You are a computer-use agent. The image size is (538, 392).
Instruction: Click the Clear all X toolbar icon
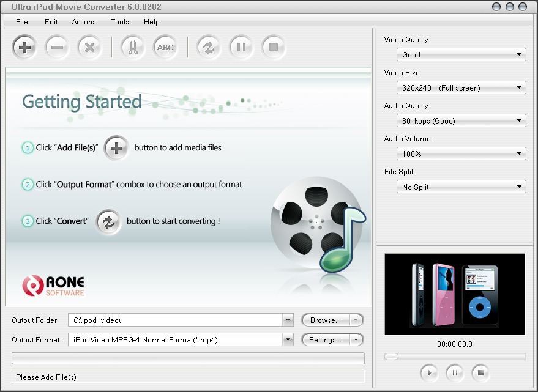click(89, 47)
